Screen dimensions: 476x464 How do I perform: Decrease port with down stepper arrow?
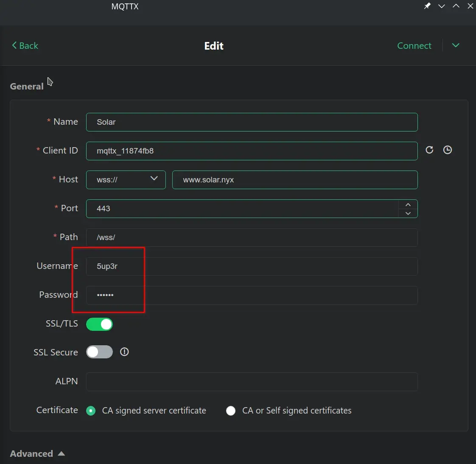[408, 213]
